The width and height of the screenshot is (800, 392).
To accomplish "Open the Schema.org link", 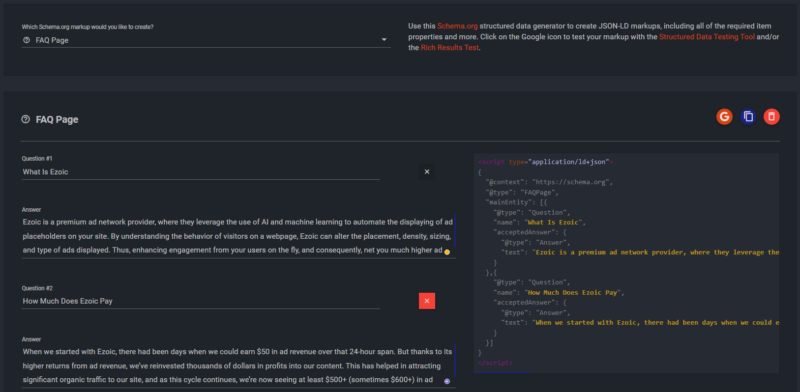I will (457, 26).
